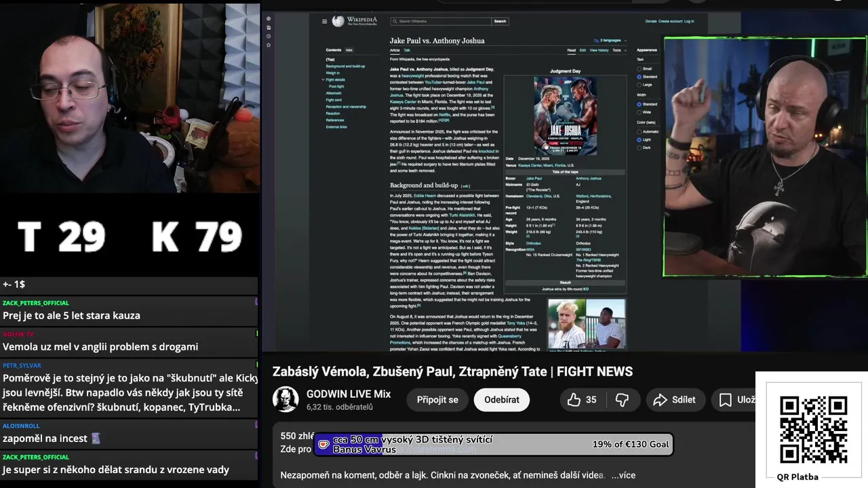Jump to (Top) of article
Image resolution: width=868 pixels, height=488 pixels.
[330, 60]
